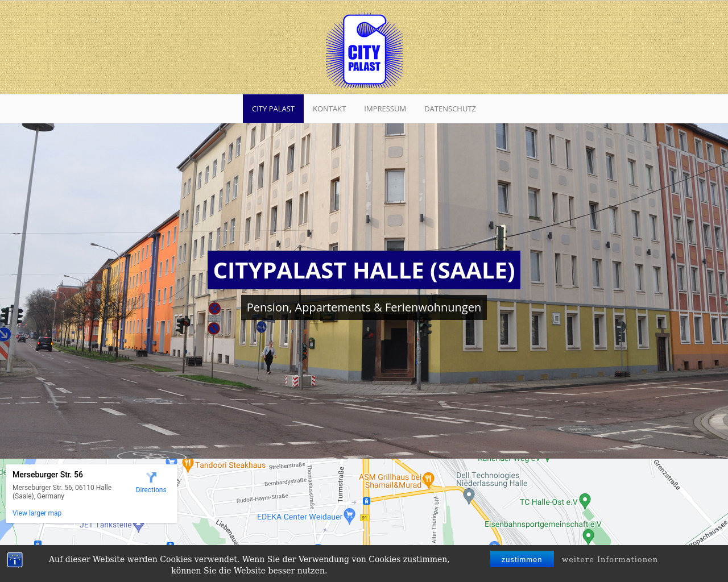Screen dimensions: 728x582
Task: Click the cookie info icon
Action: click(x=15, y=560)
